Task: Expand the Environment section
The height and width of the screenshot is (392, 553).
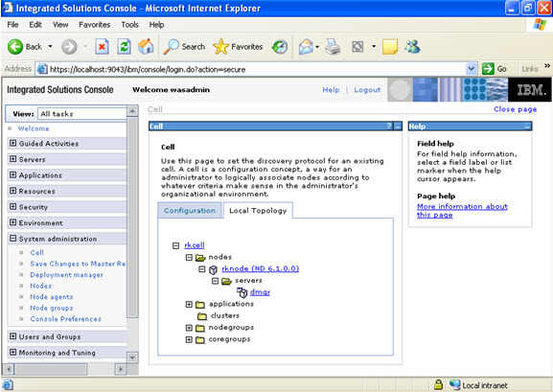Action: [13, 222]
